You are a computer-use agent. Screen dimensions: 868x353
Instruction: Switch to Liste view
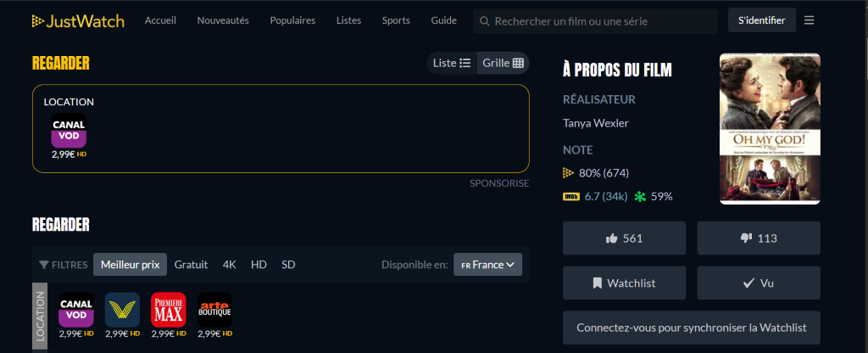click(x=452, y=63)
